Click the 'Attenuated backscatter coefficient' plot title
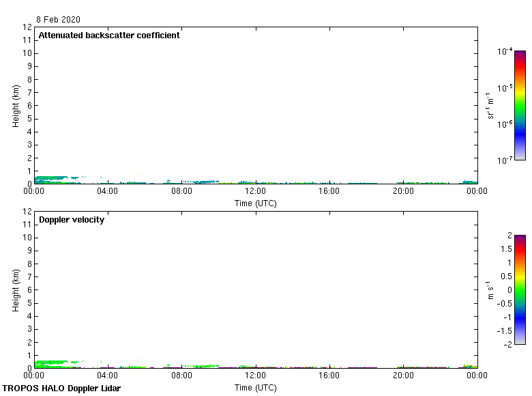 click(109, 36)
